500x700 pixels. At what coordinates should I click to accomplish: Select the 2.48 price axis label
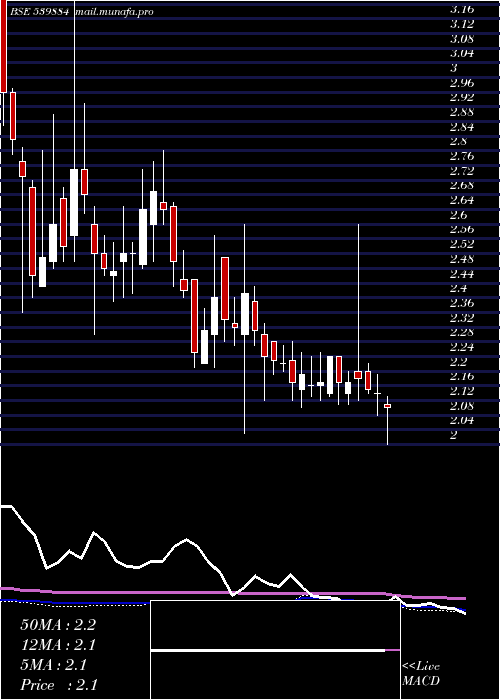tap(461, 259)
